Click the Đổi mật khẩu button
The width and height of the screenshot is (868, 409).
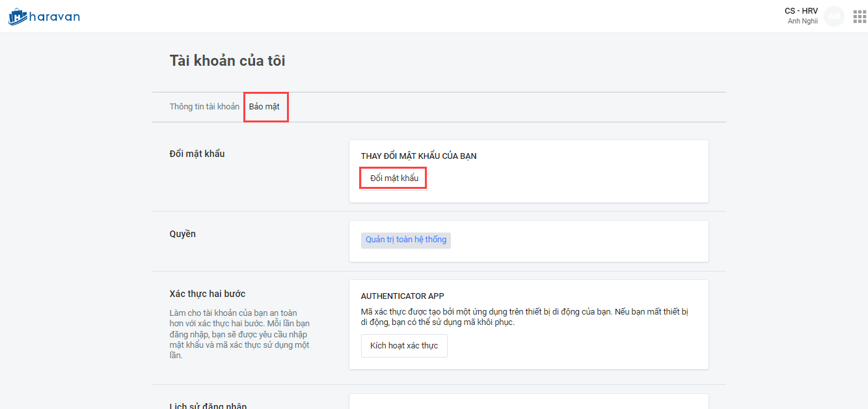pyautogui.click(x=394, y=178)
